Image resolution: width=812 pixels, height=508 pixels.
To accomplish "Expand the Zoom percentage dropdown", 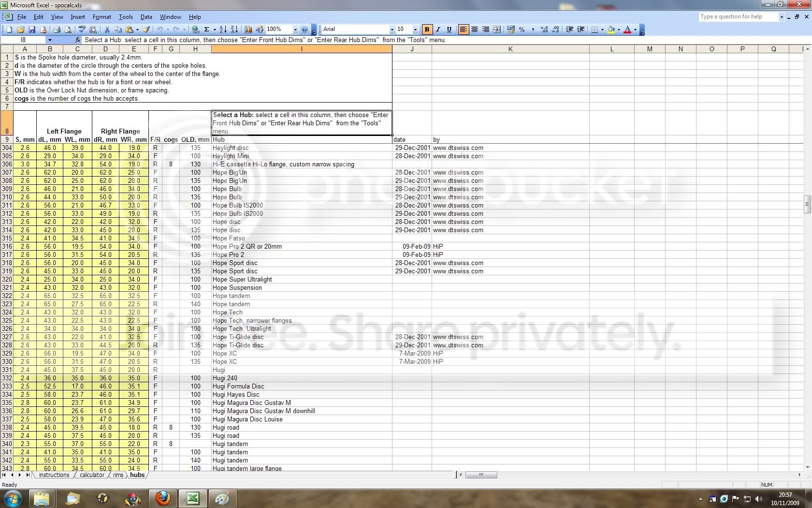I will [295, 30].
